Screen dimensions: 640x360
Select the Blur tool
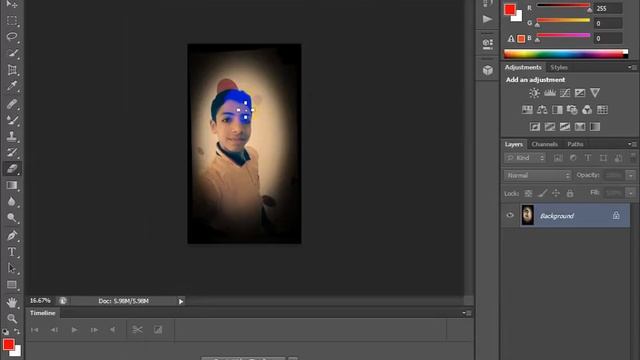tap(12, 202)
